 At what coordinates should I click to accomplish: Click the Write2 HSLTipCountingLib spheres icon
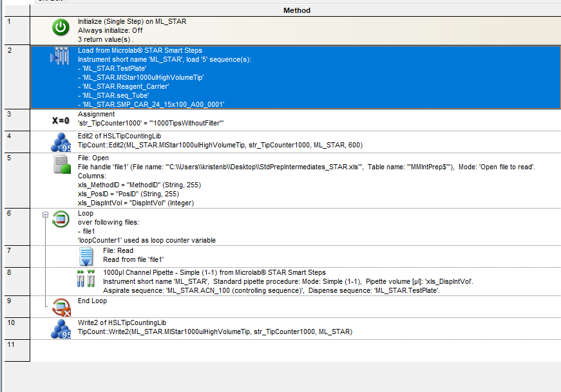point(61,329)
